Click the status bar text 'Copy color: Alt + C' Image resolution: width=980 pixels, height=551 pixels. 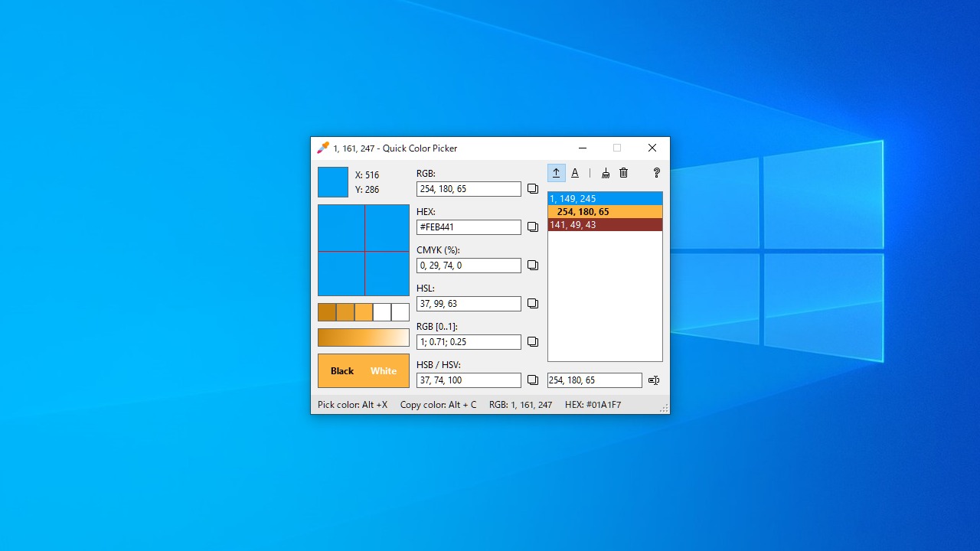click(x=438, y=405)
